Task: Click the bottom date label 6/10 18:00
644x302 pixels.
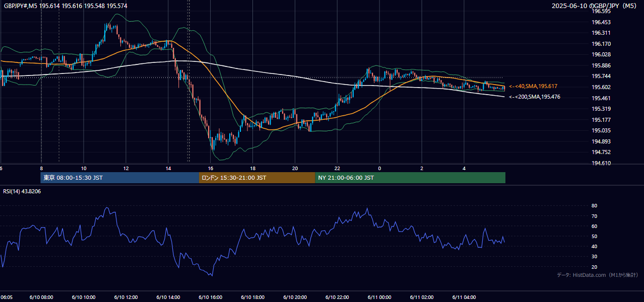Action: [253, 297]
